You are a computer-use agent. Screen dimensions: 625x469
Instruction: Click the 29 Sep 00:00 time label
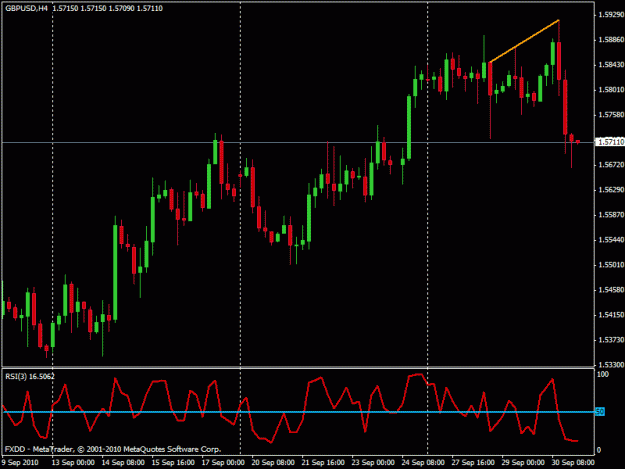point(523,462)
